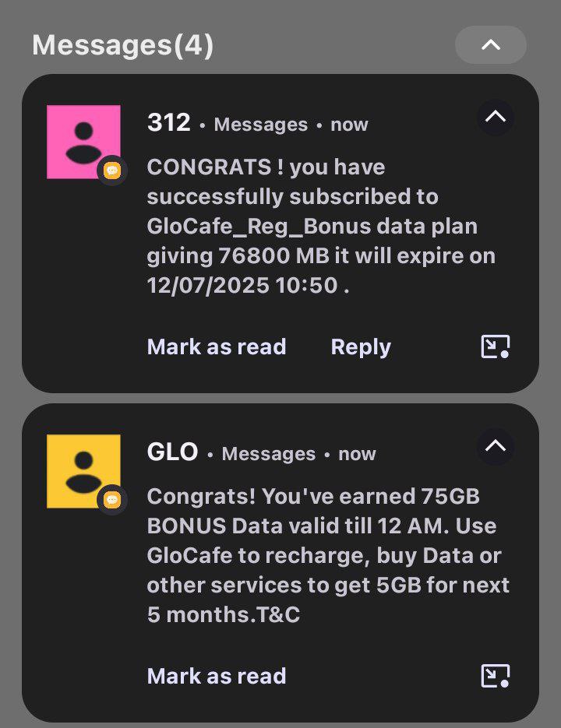Reply to the 312 message
The height and width of the screenshot is (728, 561).
click(x=361, y=346)
